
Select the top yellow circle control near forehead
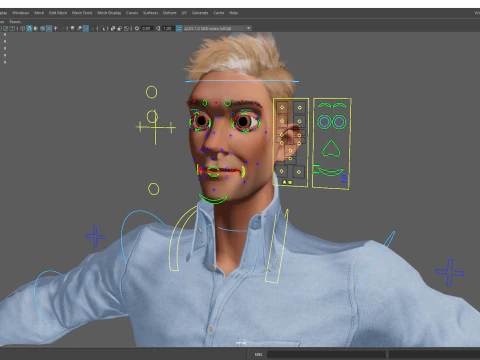[x=151, y=92]
